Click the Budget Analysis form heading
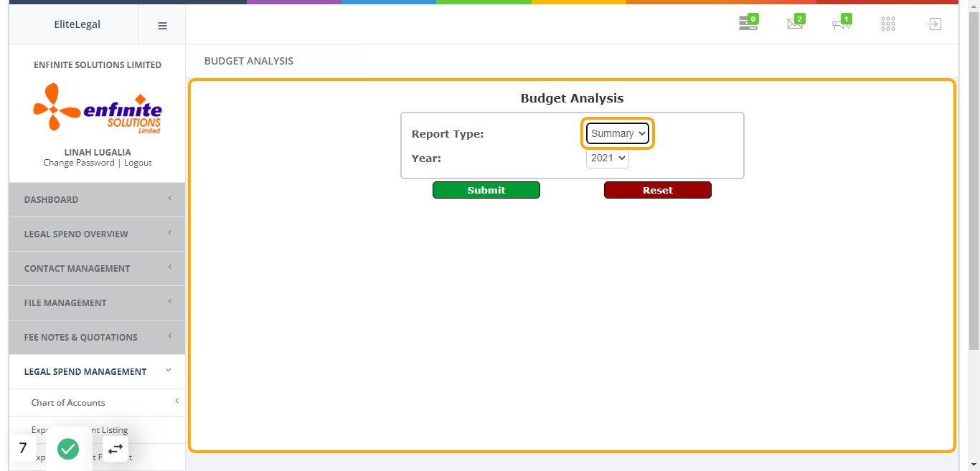Screen dimensions: 980x471 572,98
